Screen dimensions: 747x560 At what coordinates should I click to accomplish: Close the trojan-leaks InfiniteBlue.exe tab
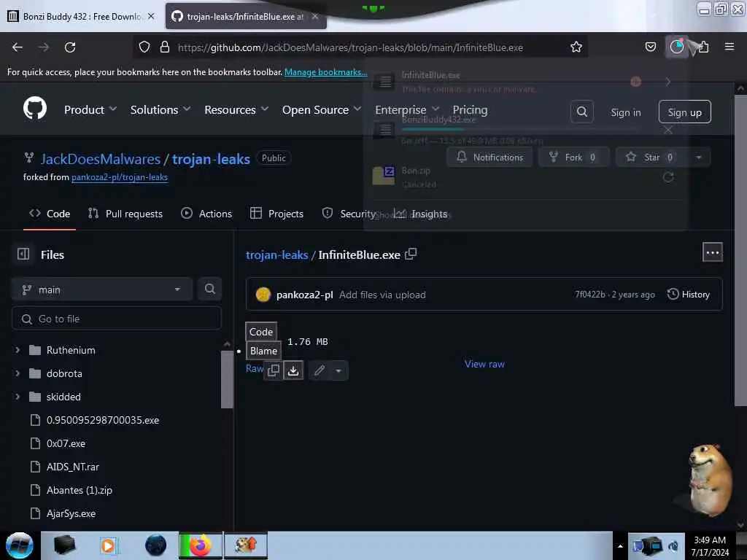point(315,16)
